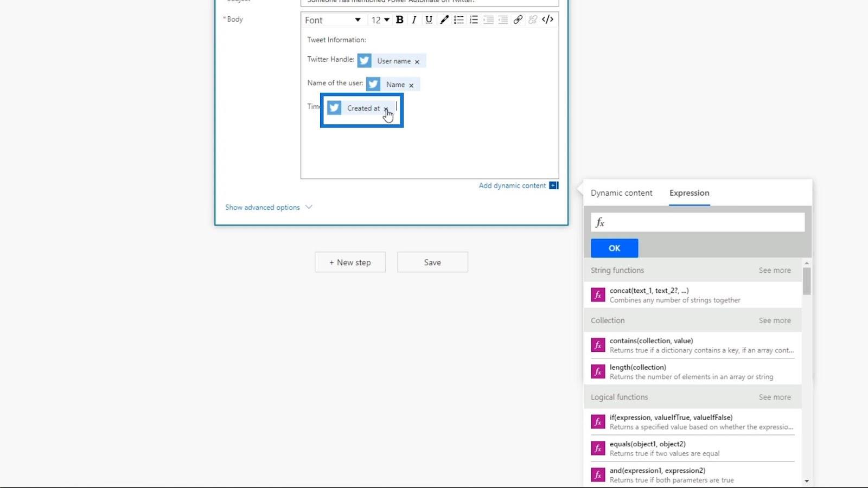This screenshot has height=488, width=868.
Task: Choose if(expression, valueIfTrue, valueIfFalse) function
Action: (x=693, y=422)
